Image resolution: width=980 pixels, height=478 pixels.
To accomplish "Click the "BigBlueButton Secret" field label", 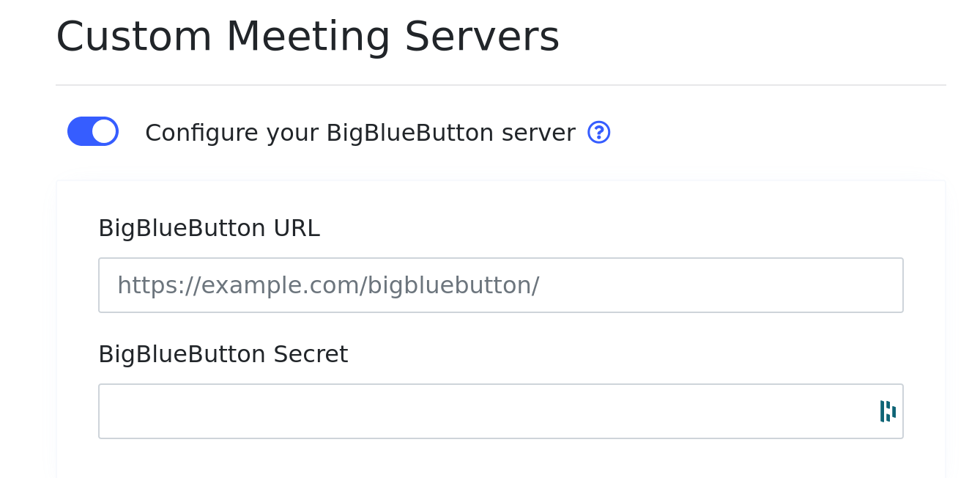I will 223,354.
